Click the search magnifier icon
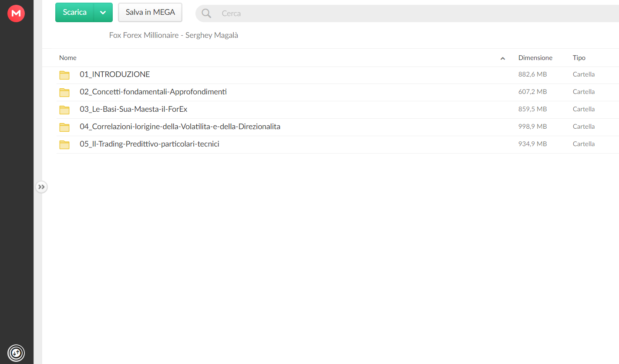The height and width of the screenshot is (364, 619). pyautogui.click(x=206, y=13)
